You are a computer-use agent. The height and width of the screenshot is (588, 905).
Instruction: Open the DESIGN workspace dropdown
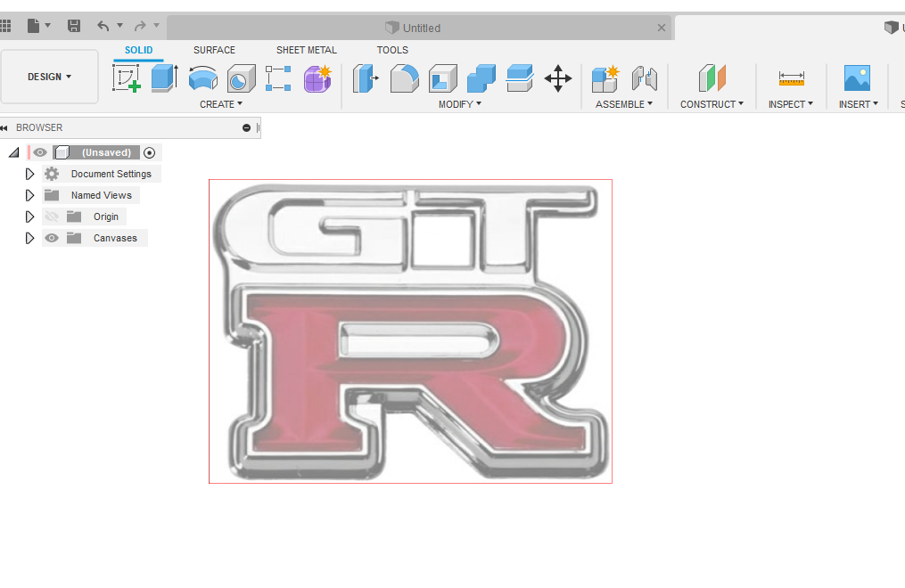[50, 77]
